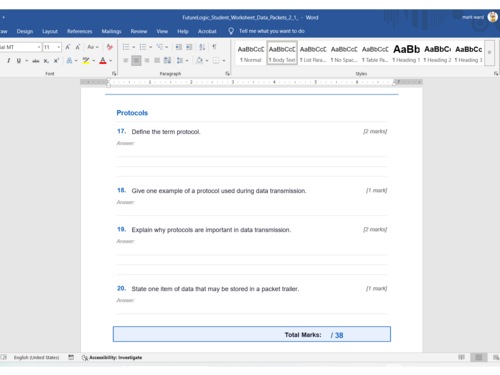Decrease font size with Shrink Font icon
Image resolution: width=500 pixels, height=375 pixels.
78,47
